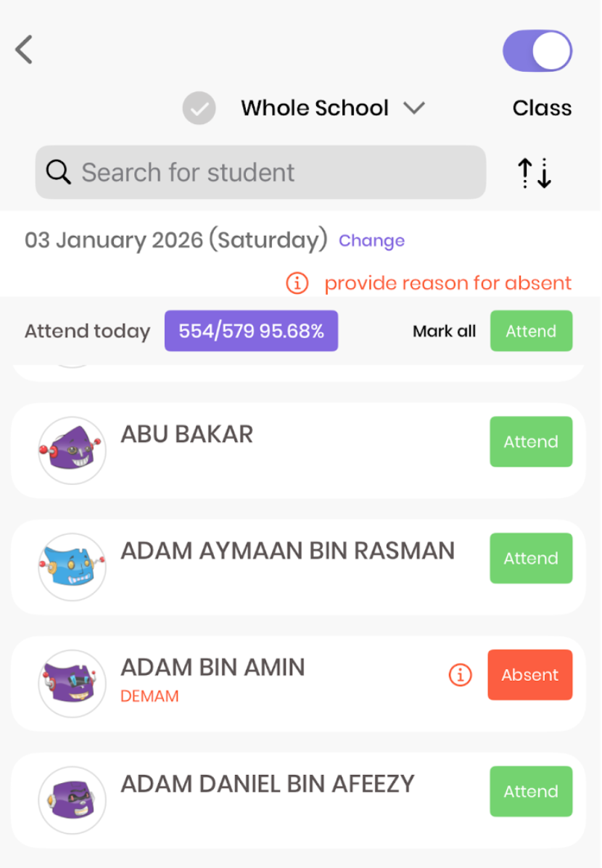The image size is (602, 868).
Task: Toggle the Class switch off
Action: [x=537, y=51]
